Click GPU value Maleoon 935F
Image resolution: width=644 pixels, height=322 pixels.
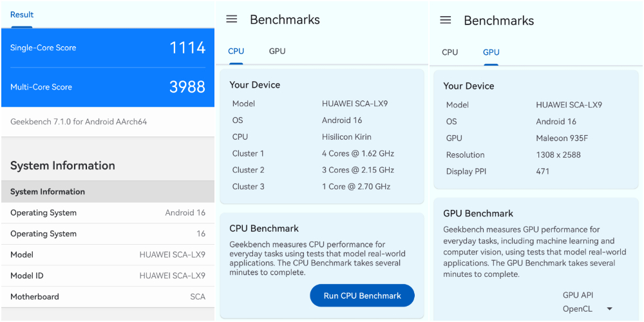pos(562,138)
